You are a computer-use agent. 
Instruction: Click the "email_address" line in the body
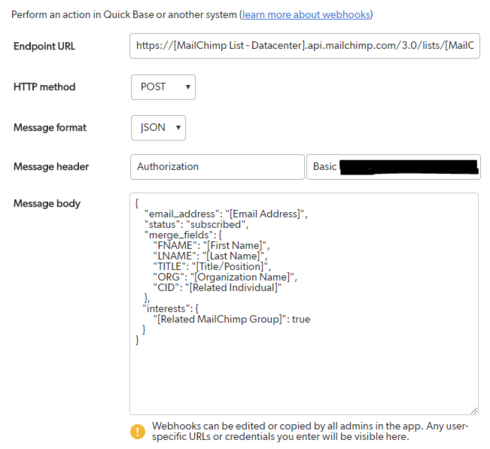click(x=226, y=214)
